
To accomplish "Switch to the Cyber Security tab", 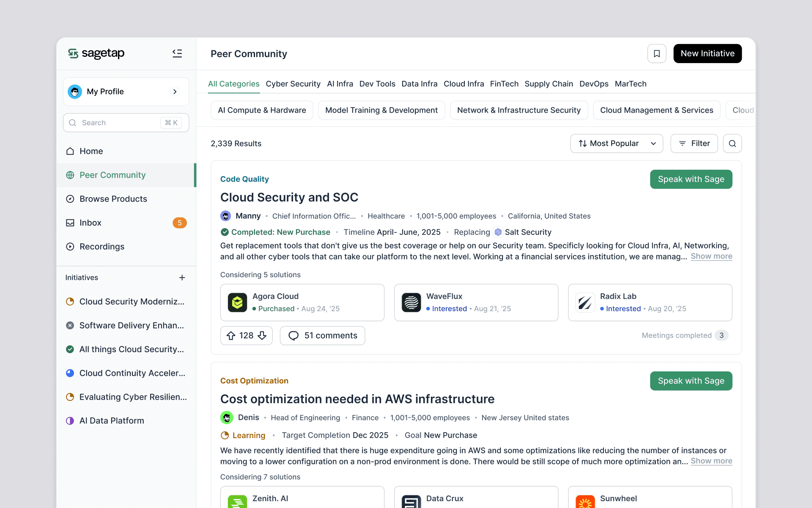I will point(293,84).
